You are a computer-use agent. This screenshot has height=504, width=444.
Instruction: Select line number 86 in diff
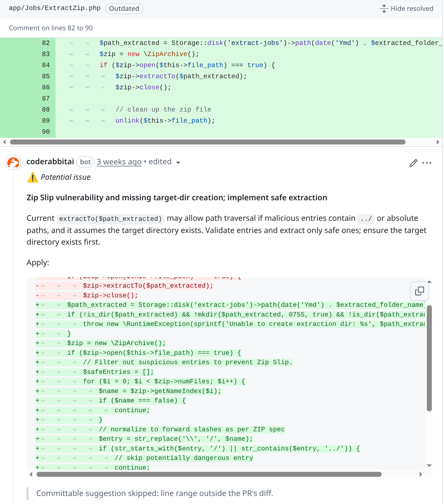pos(46,87)
